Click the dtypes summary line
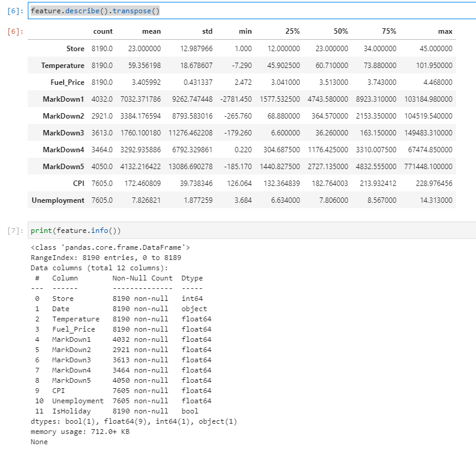The height and width of the screenshot is (449, 476). pyautogui.click(x=134, y=421)
